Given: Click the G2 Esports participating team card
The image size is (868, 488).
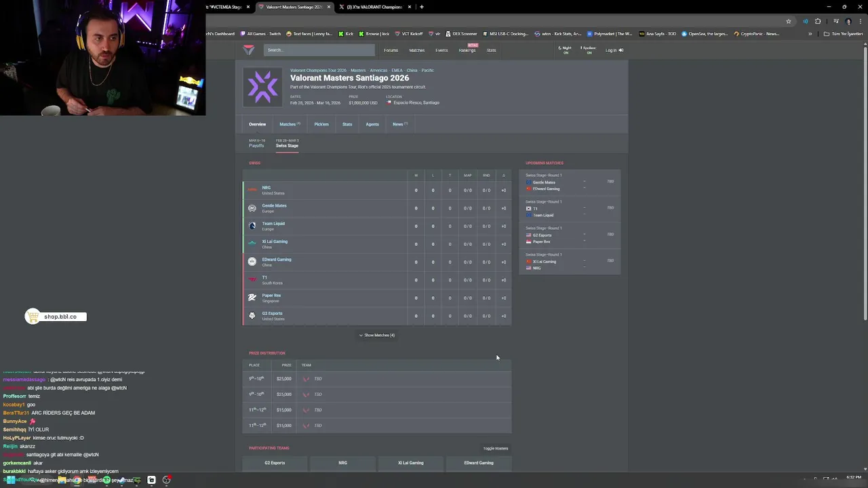Looking at the screenshot, I should click(275, 463).
